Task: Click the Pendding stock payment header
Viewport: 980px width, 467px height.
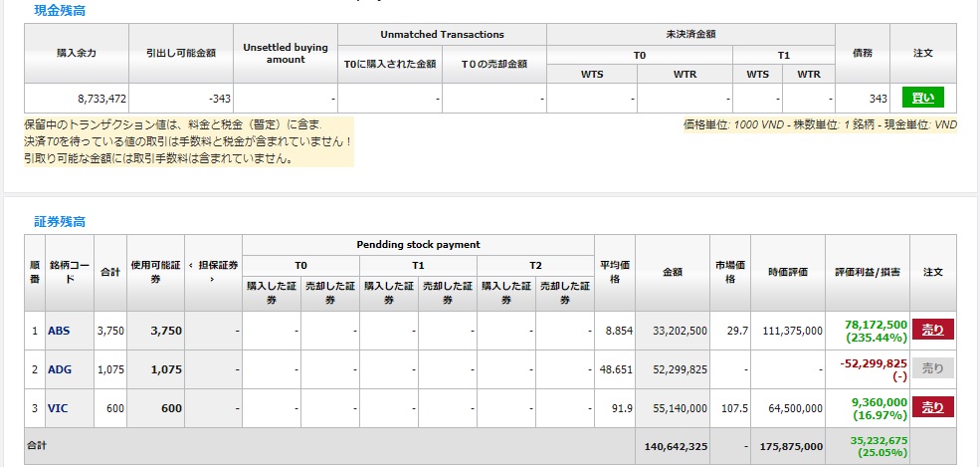Action: tap(418, 244)
